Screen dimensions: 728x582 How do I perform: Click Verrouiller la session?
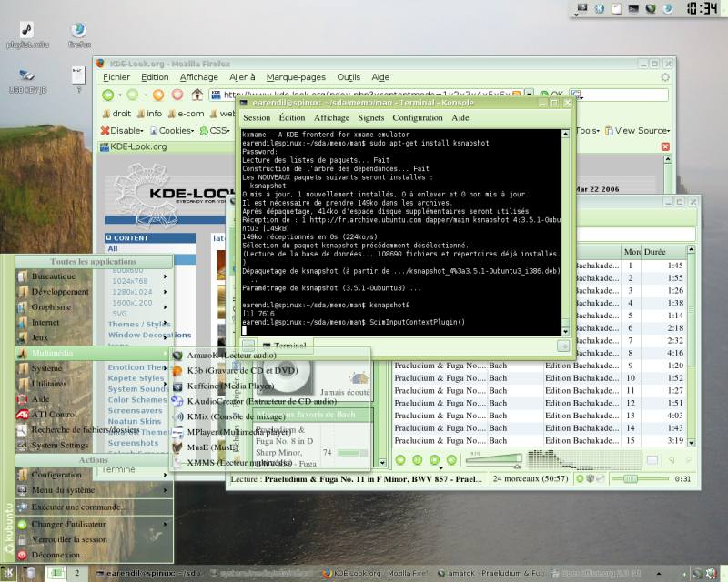click(x=93, y=539)
